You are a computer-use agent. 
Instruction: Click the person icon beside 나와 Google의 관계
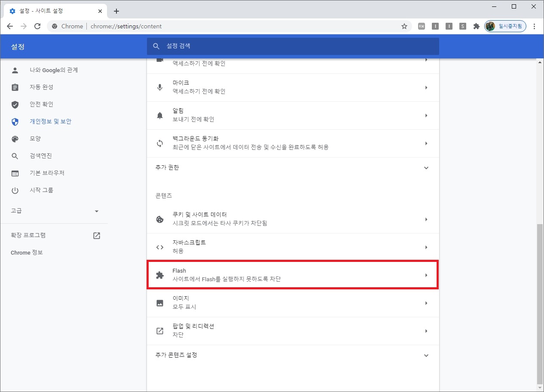pos(15,70)
